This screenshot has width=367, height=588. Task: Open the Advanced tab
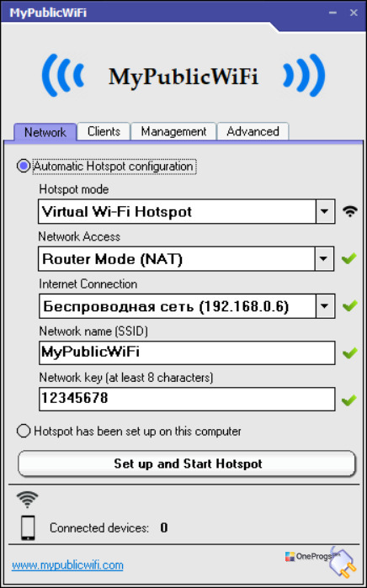point(253,131)
